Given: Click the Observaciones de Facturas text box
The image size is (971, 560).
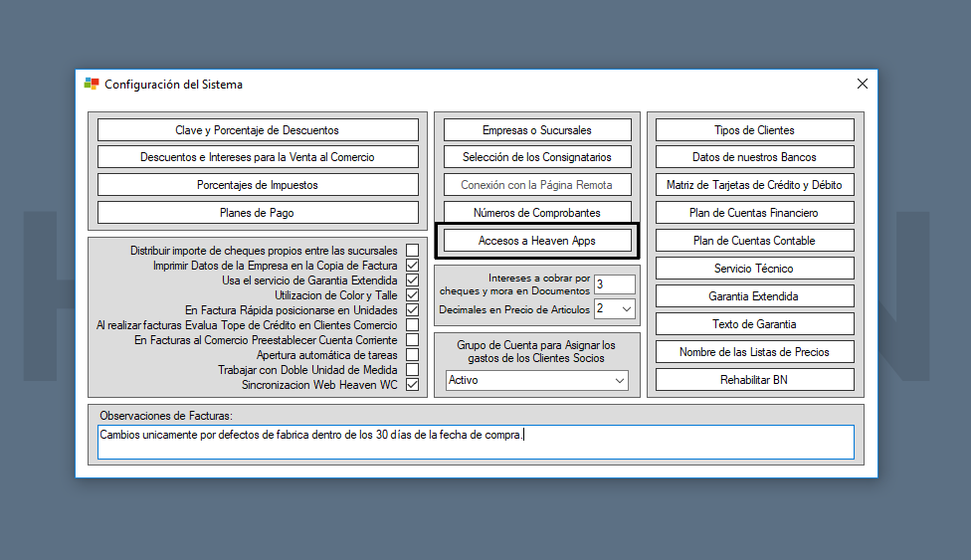Looking at the screenshot, I should pyautogui.click(x=476, y=443).
